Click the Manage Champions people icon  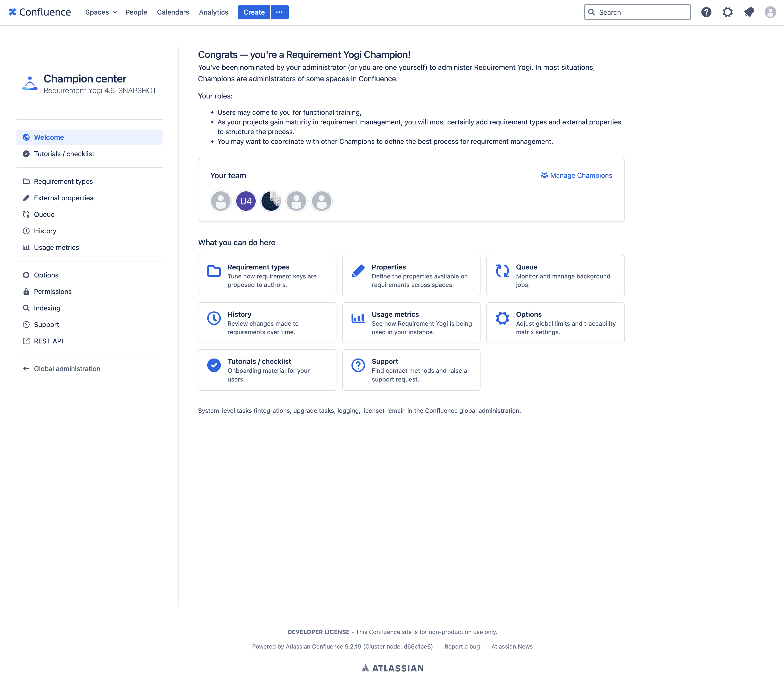[x=544, y=176]
